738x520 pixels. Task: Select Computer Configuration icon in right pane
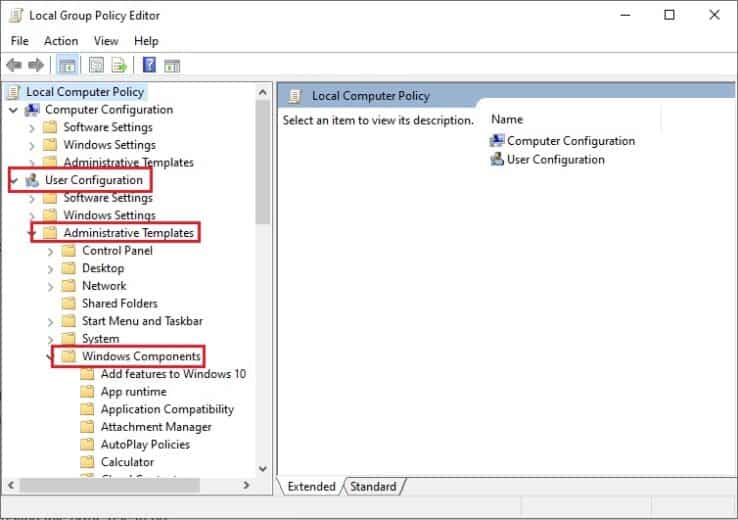[497, 141]
